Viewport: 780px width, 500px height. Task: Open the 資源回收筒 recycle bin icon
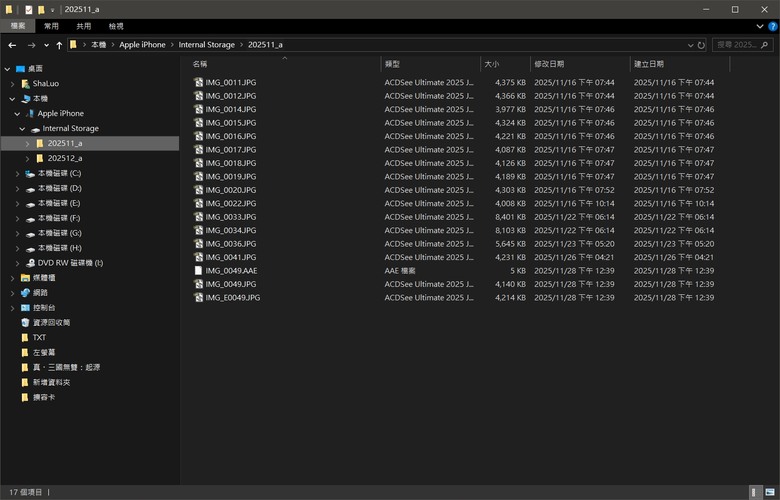pyautogui.click(x=25, y=322)
